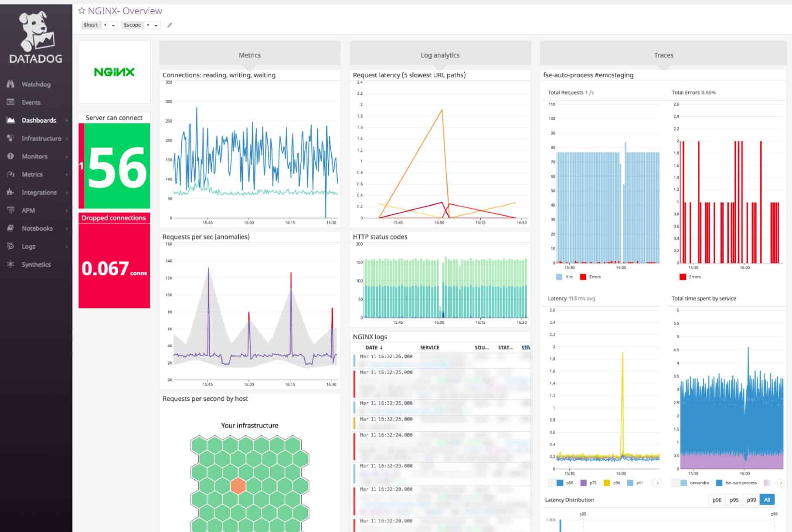Toggle the p90 latency legend swatch
The height and width of the screenshot is (532, 792).
point(607,483)
